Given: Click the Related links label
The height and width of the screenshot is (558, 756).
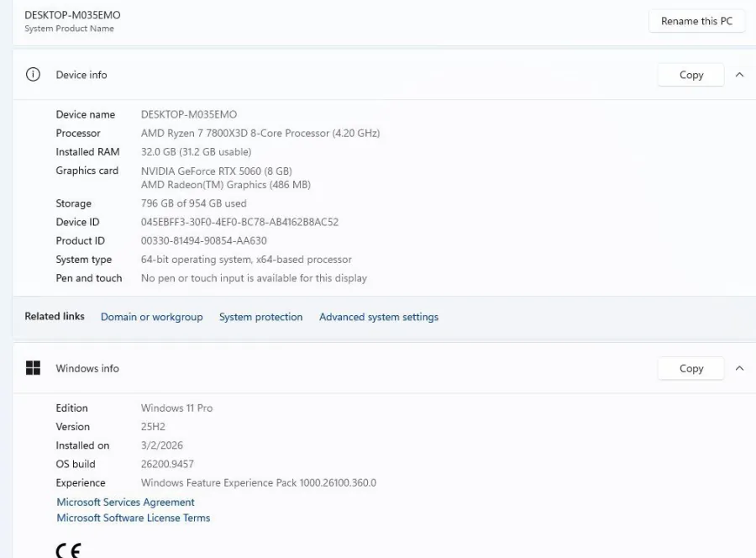Looking at the screenshot, I should pos(55,316).
